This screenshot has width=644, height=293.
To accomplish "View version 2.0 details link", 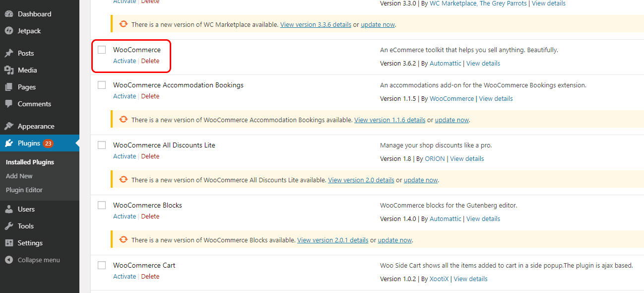I will [361, 180].
